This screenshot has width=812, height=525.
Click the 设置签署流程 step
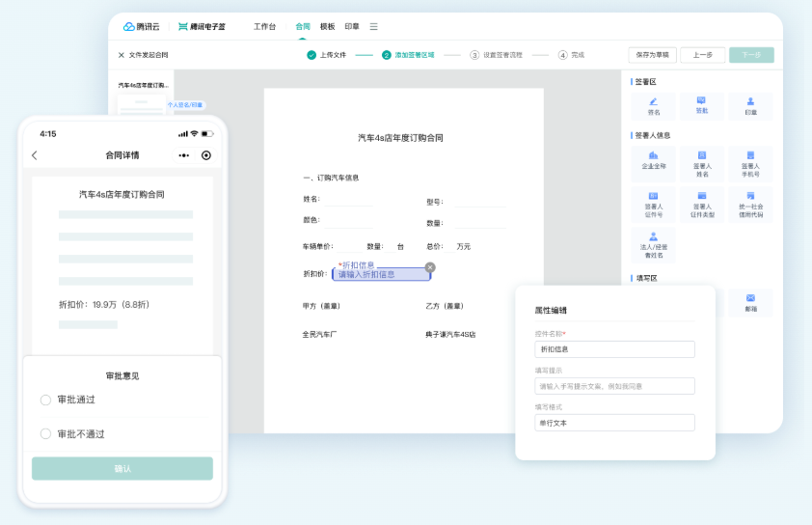496,55
